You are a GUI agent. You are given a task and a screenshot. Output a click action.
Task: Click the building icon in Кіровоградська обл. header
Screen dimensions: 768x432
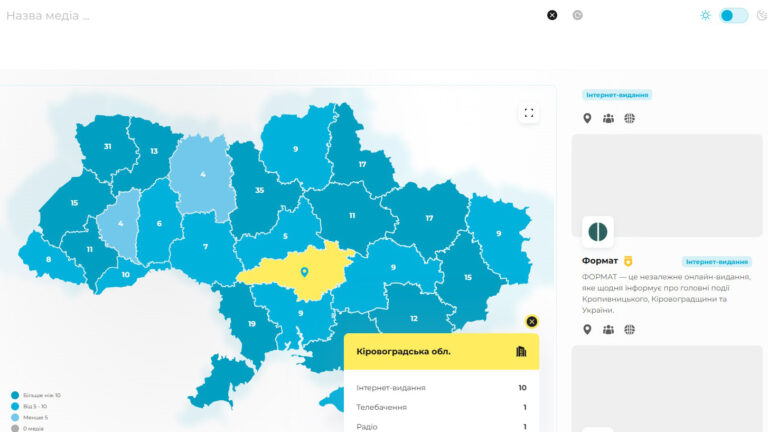(521, 351)
